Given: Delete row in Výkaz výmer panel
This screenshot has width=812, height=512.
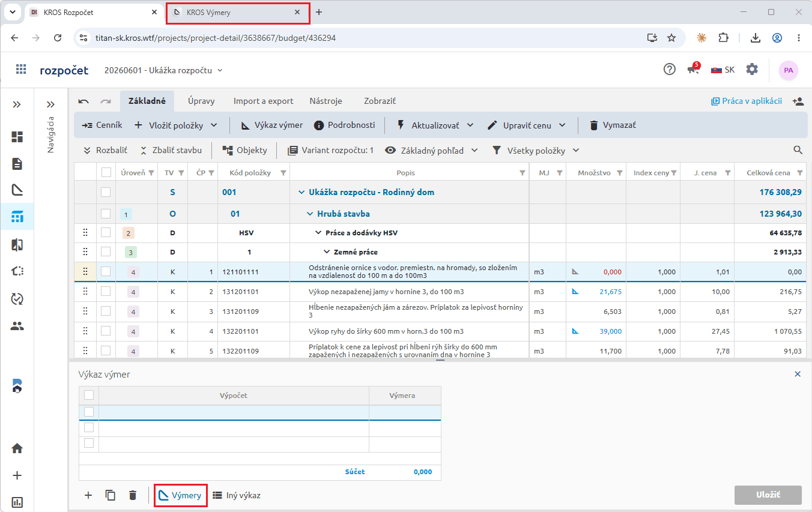Looking at the screenshot, I should [x=133, y=495].
